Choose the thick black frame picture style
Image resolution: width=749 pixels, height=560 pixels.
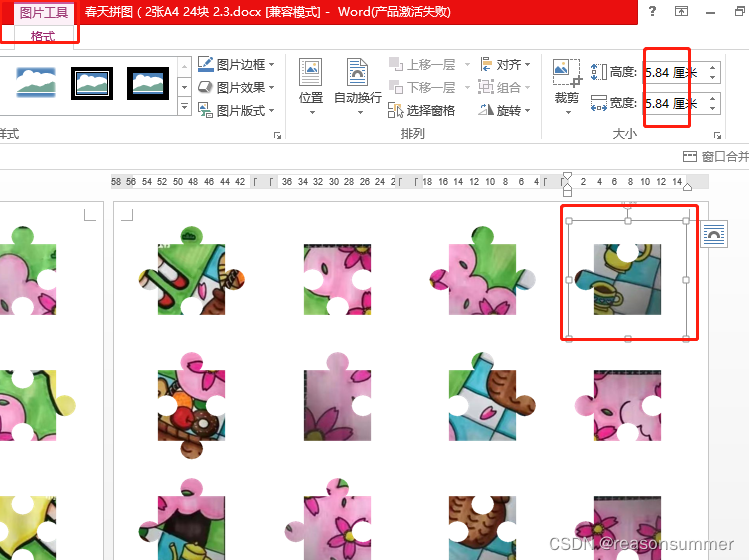(148, 83)
